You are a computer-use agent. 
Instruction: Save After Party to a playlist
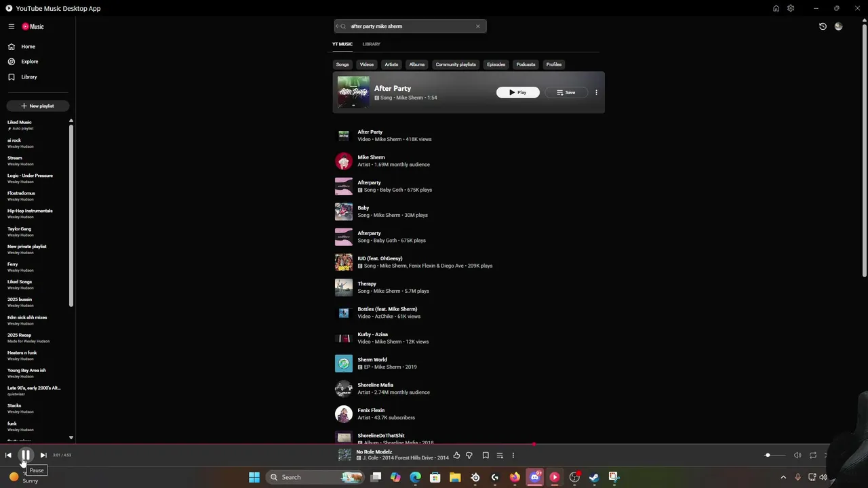click(566, 92)
